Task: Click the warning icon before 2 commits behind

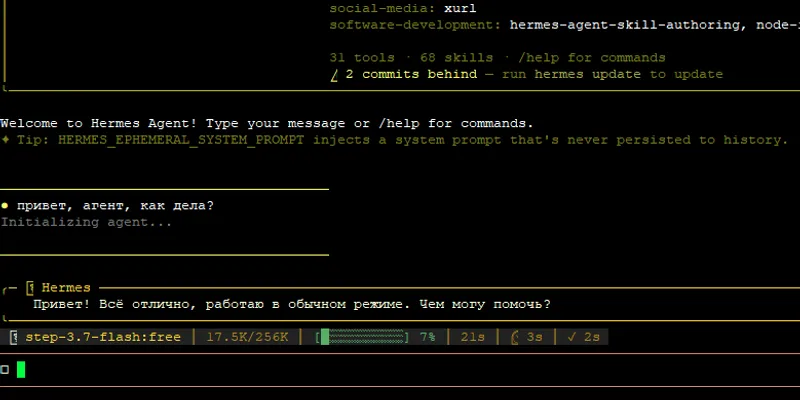Action: point(334,75)
